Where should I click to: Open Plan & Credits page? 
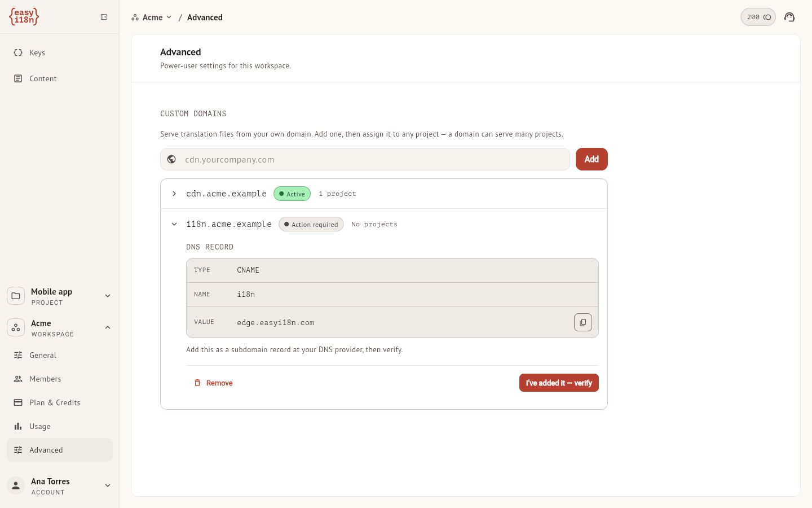pyautogui.click(x=60, y=402)
